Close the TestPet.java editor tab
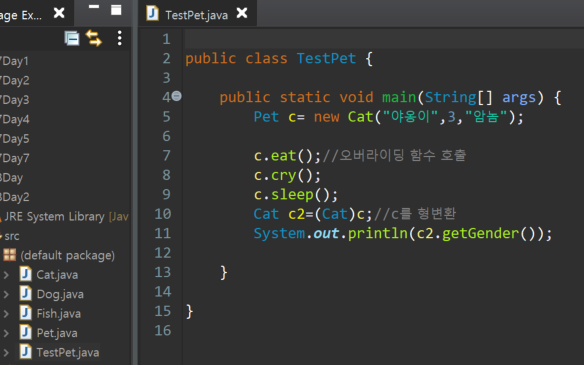The width and height of the screenshot is (584, 365). coord(242,13)
